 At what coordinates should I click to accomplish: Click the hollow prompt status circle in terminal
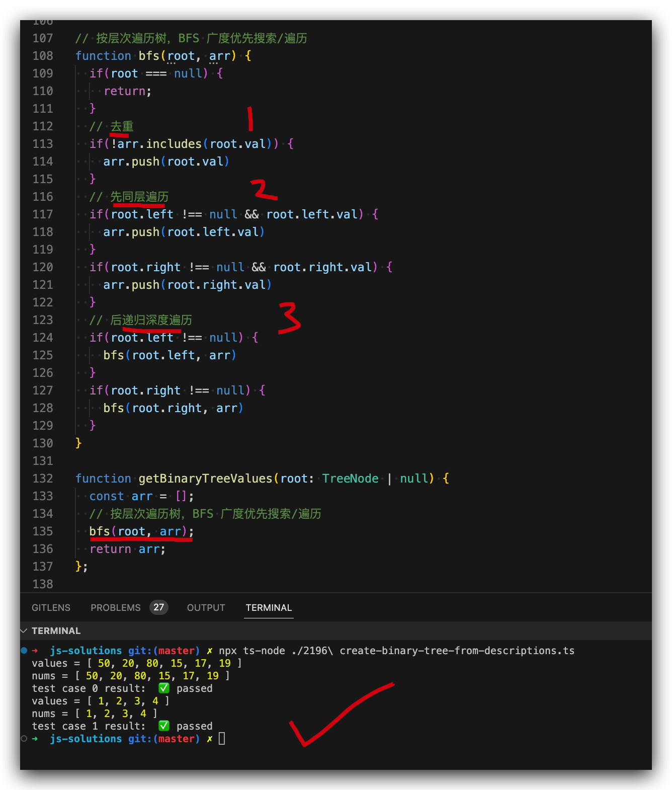point(24,738)
